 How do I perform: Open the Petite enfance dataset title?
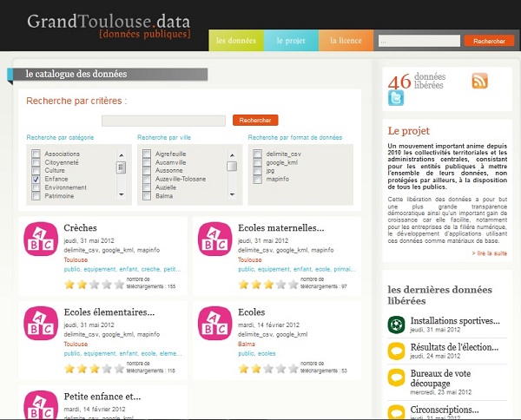tap(102, 397)
